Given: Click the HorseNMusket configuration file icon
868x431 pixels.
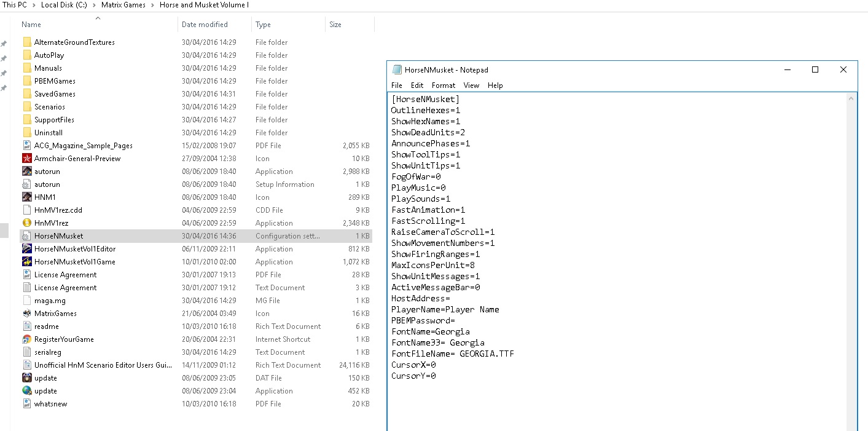Looking at the screenshot, I should [x=27, y=236].
